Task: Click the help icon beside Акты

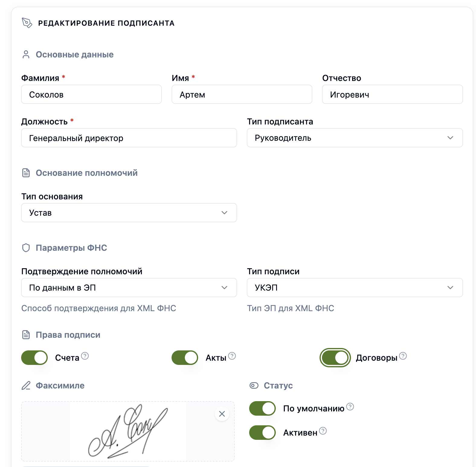Action: click(x=232, y=356)
